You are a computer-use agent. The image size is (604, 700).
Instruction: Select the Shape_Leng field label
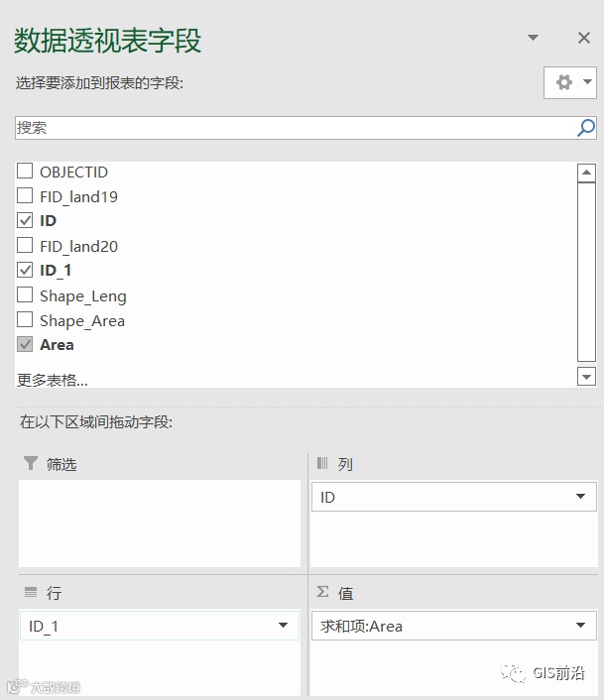[x=83, y=295]
